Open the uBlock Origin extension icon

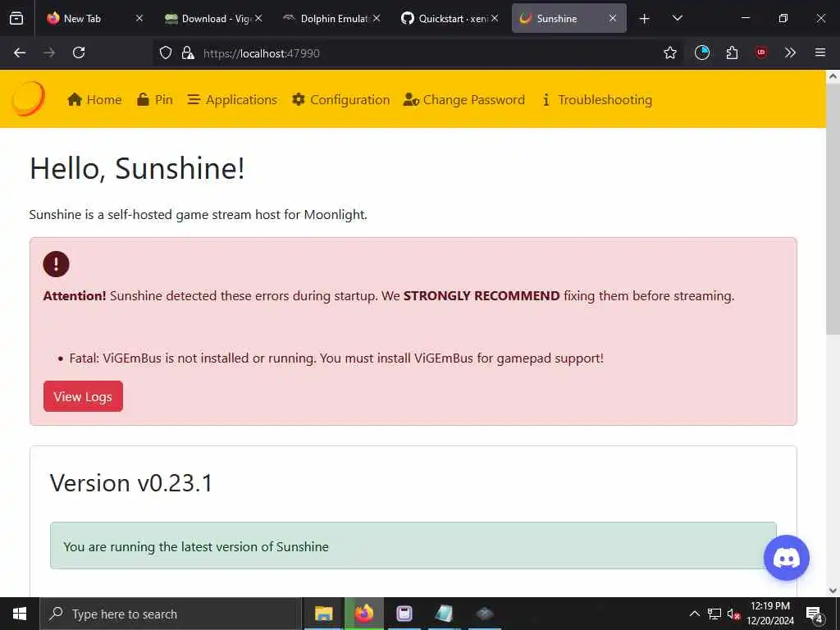click(761, 52)
